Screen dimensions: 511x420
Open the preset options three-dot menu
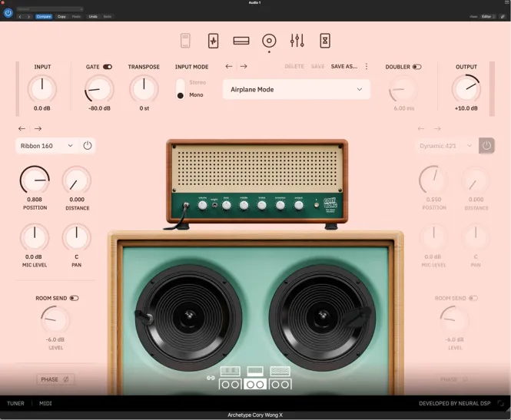click(x=367, y=67)
